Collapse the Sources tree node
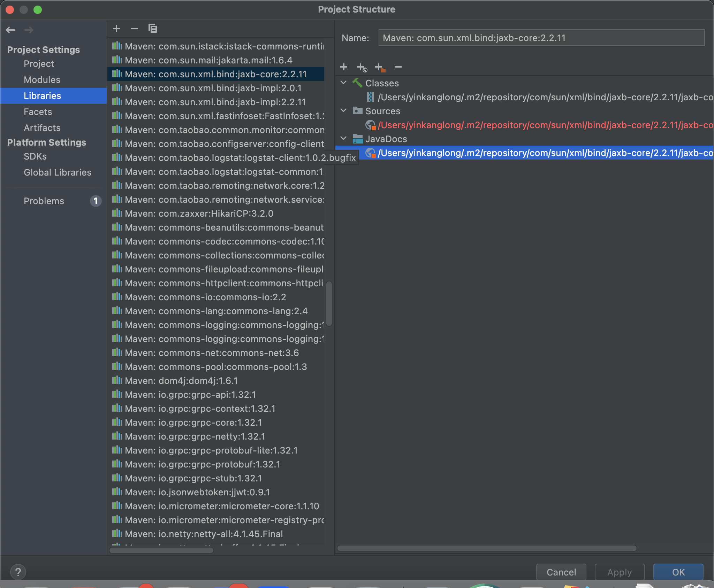Viewport: 714px width, 588px height. point(344,111)
